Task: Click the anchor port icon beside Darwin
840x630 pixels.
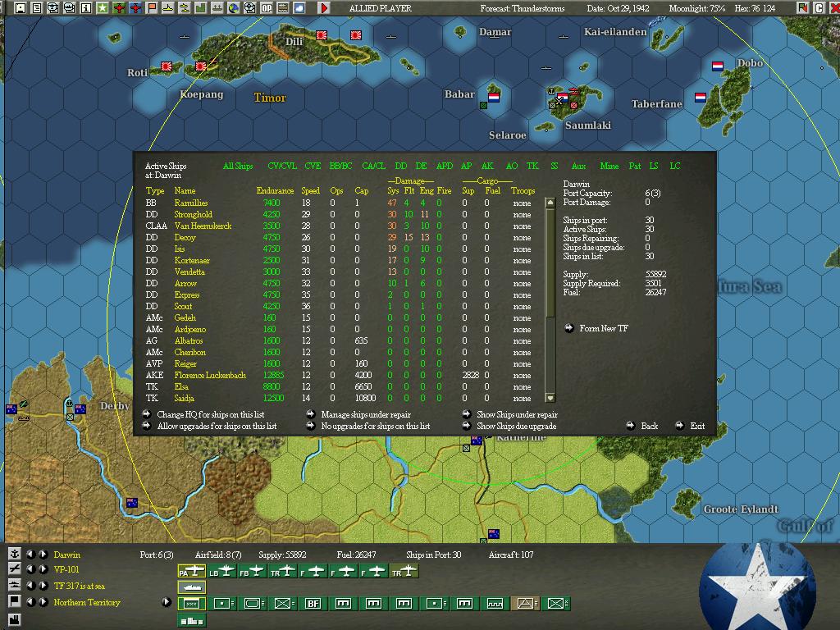Action: click(15, 554)
